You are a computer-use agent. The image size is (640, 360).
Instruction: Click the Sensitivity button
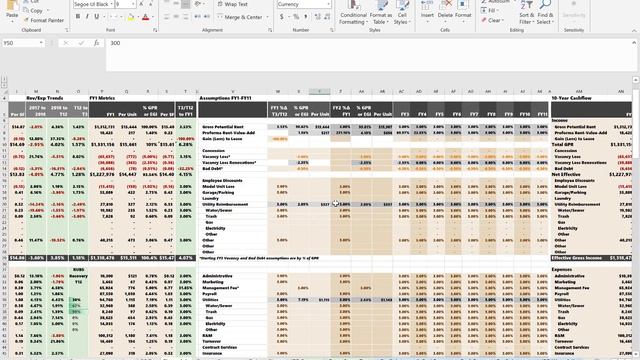coord(574,11)
